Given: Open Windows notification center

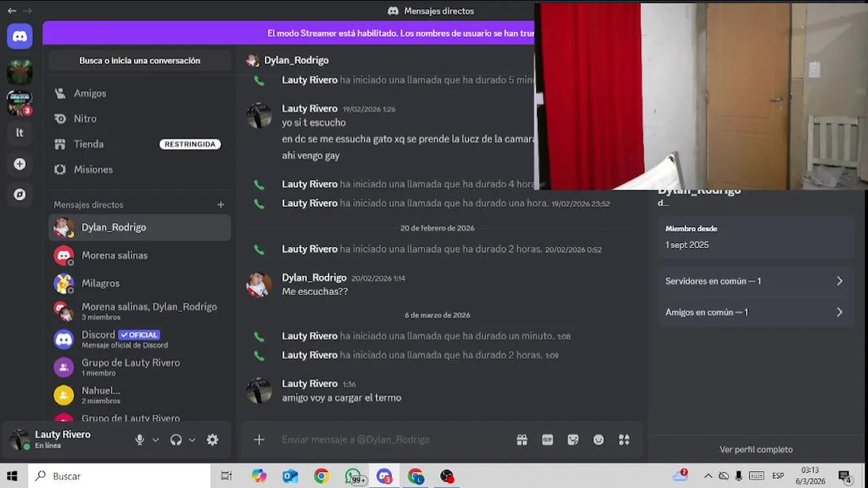Looking at the screenshot, I should pos(845,476).
